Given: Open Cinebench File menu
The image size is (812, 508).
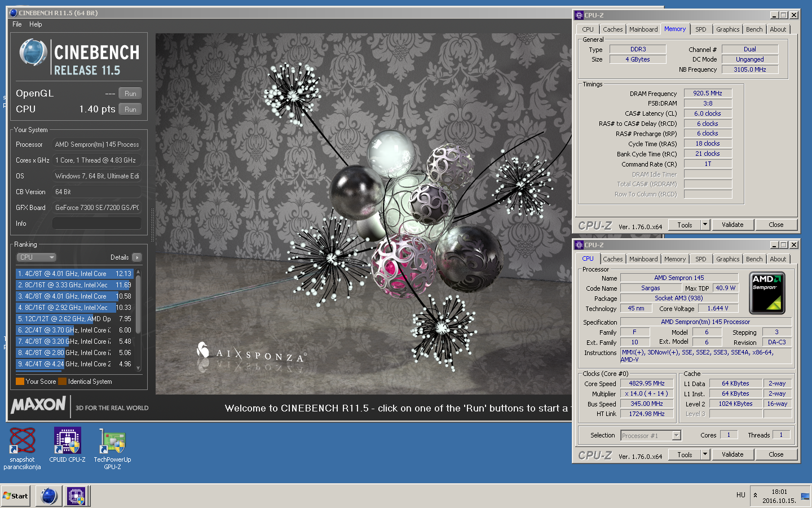Looking at the screenshot, I should (x=17, y=24).
